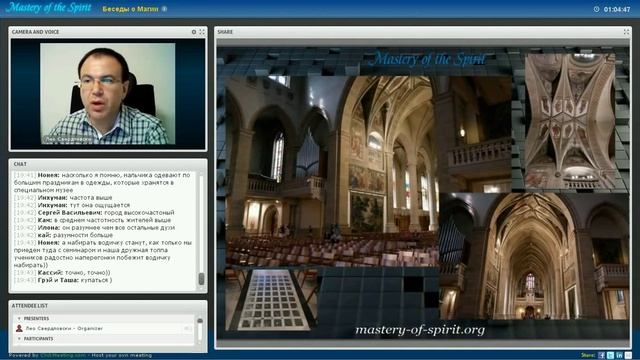The width and height of the screenshot is (640, 360).
Task: Click the clock icon near meeting timer
Action: point(596,9)
